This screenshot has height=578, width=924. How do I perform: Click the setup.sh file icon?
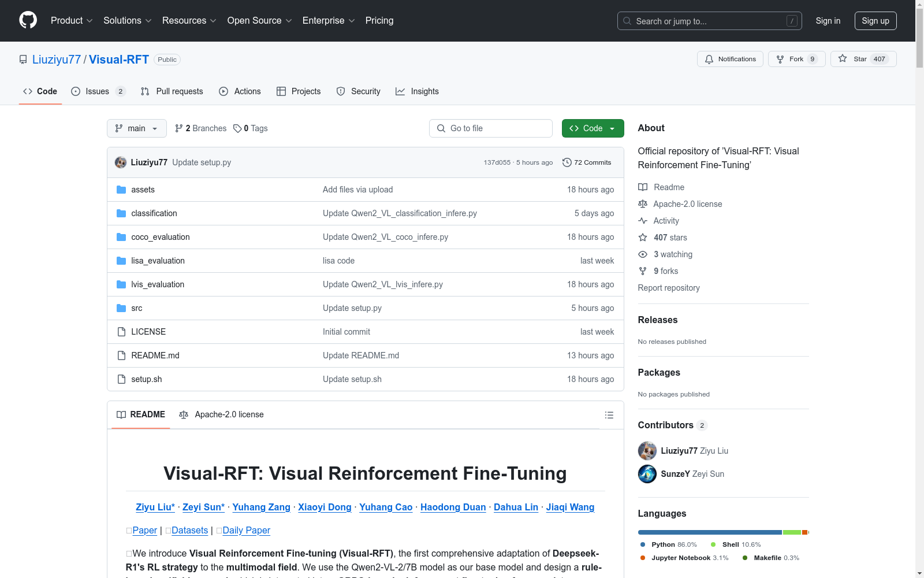click(121, 379)
